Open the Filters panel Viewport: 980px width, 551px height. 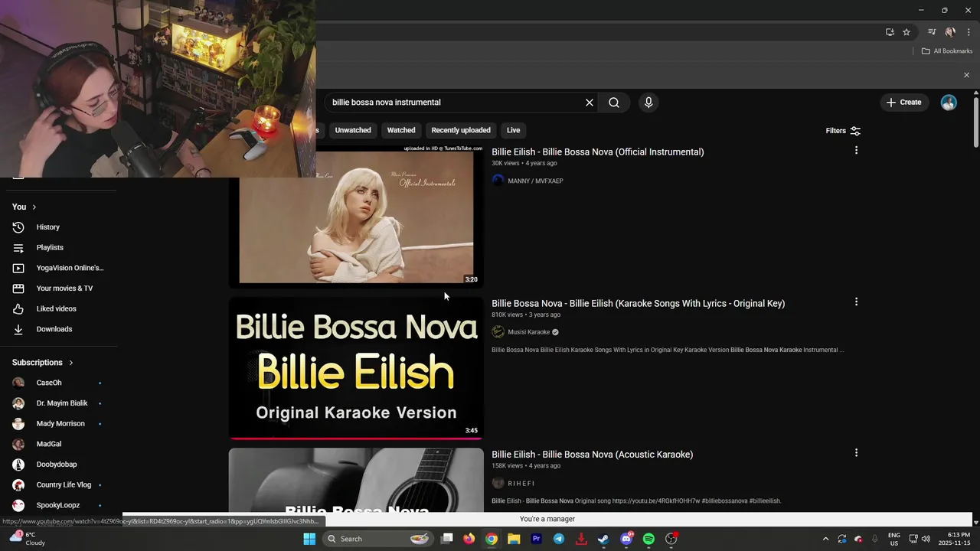tap(843, 131)
